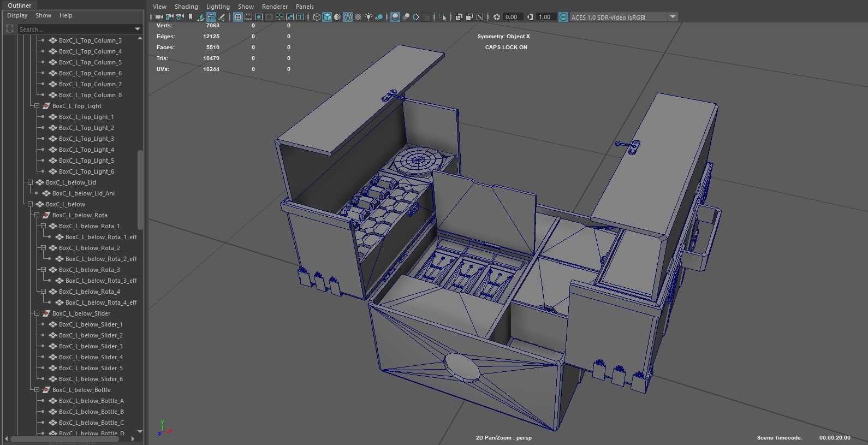Toggle Smooth Shade All cube button
The height and width of the screenshot is (445, 868).
(327, 17)
